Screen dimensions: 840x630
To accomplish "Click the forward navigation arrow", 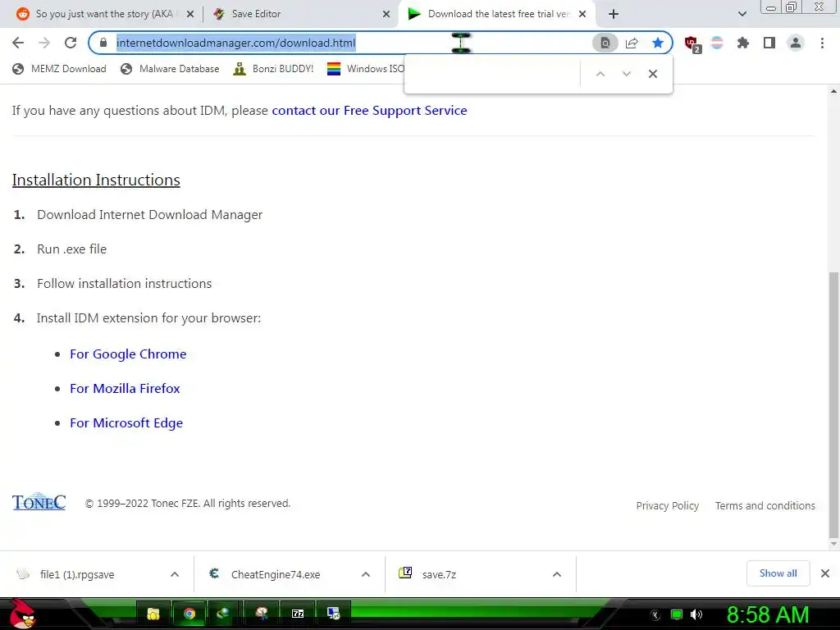I will point(44,43).
